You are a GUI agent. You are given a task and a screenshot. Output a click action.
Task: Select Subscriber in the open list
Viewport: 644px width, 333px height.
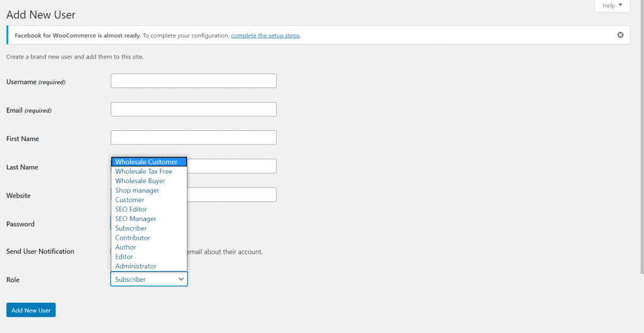tap(149, 228)
